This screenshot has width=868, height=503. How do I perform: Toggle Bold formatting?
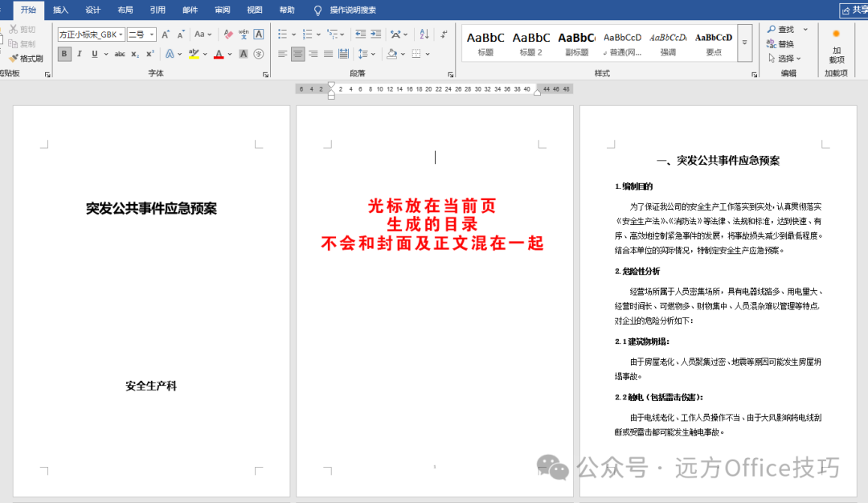tap(64, 54)
